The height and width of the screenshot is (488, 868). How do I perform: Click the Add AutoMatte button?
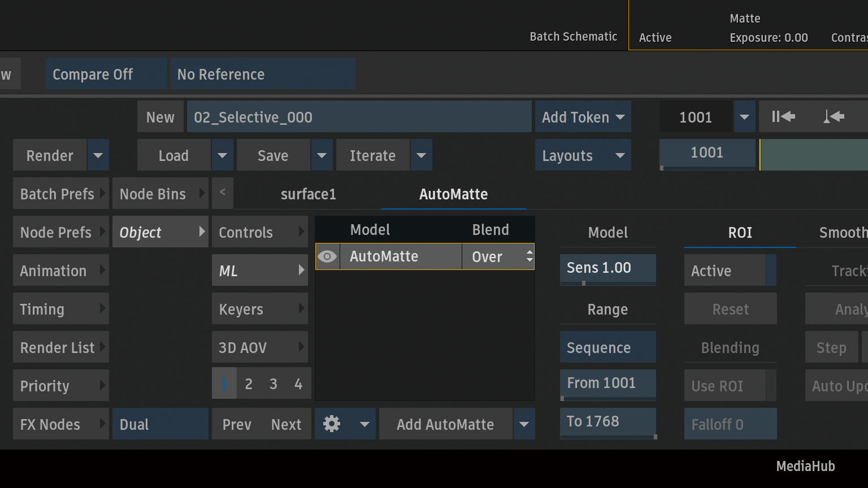point(445,424)
